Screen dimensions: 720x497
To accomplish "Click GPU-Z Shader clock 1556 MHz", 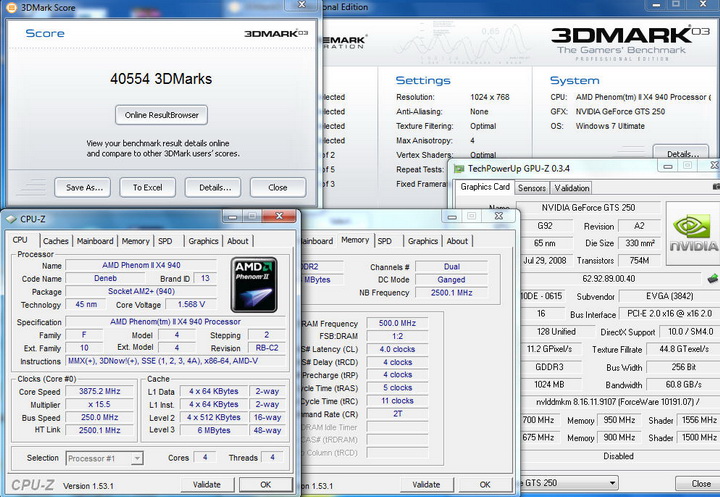I will (x=699, y=420).
